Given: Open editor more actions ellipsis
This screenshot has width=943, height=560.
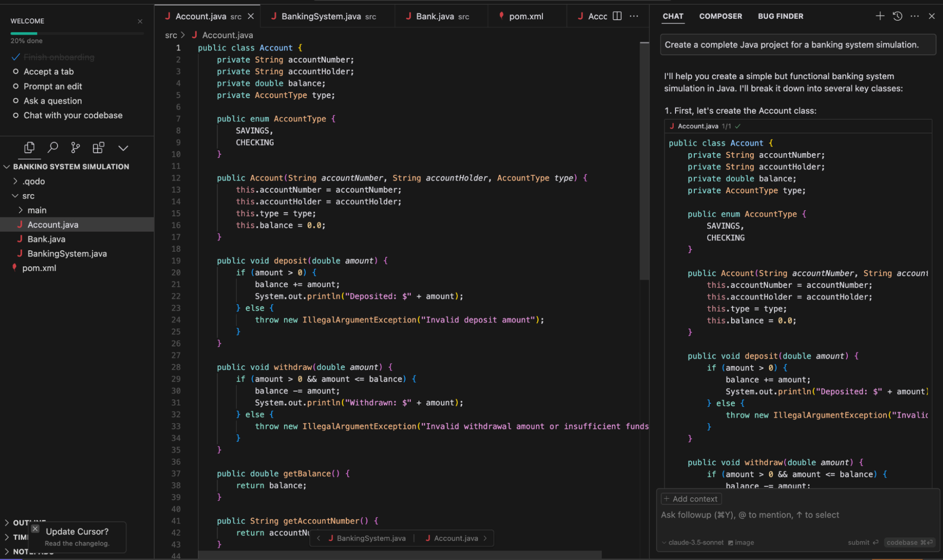Looking at the screenshot, I should pos(634,16).
